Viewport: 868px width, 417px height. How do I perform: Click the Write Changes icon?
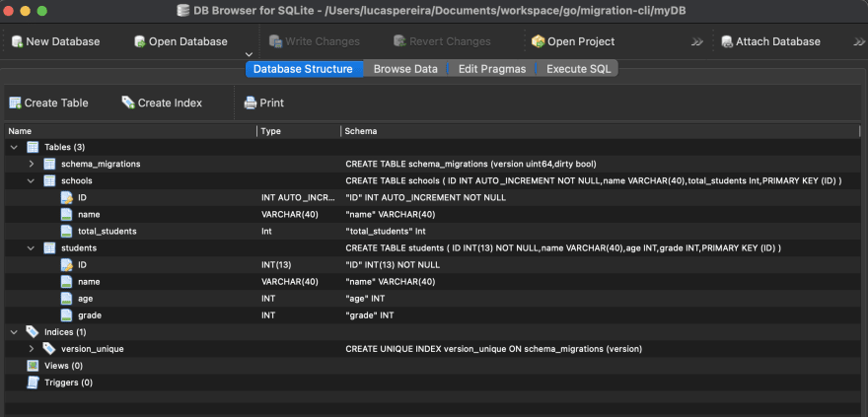275,41
